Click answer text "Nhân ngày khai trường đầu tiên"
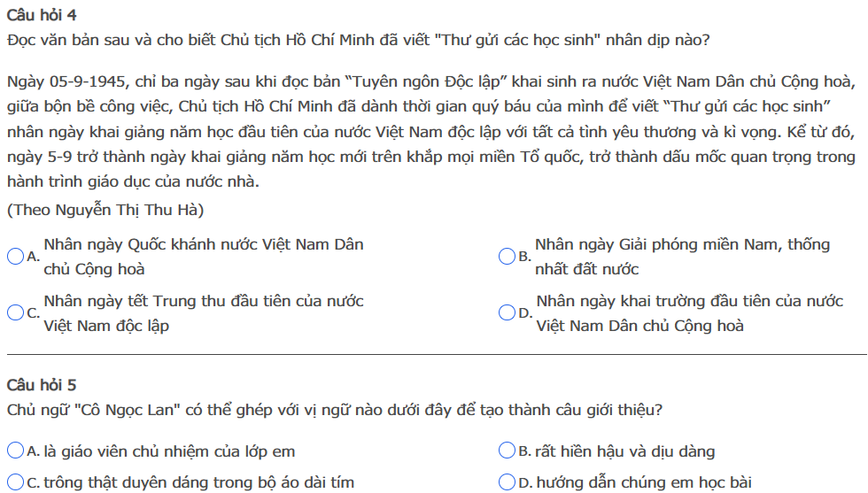This screenshot has width=868, height=493. click(689, 302)
